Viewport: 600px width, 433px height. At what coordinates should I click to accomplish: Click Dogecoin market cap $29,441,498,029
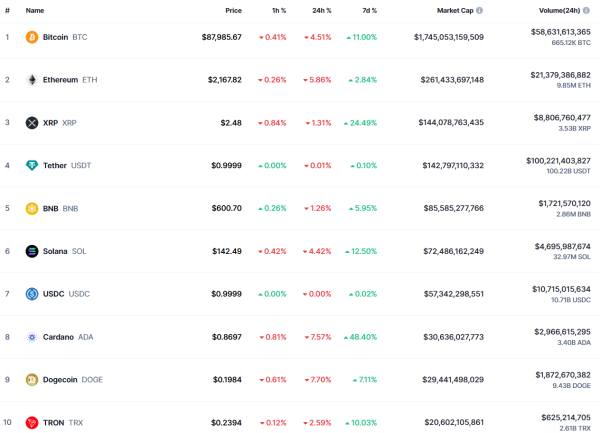(x=453, y=380)
